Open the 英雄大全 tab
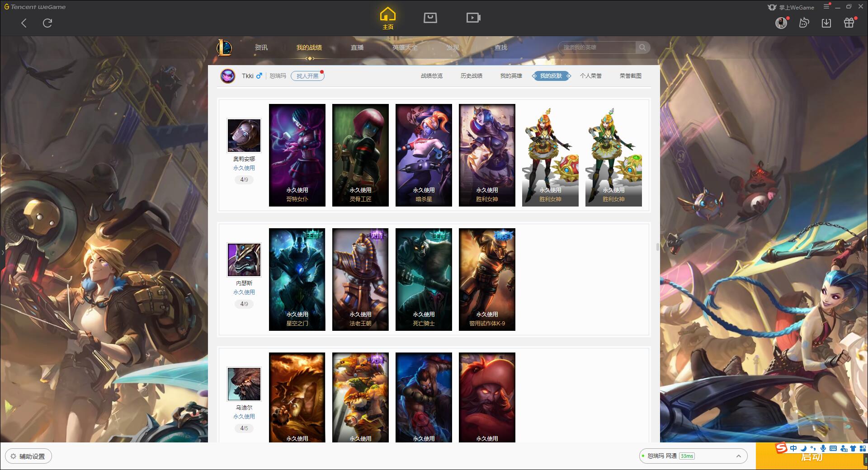This screenshot has height=470, width=868. click(405, 47)
